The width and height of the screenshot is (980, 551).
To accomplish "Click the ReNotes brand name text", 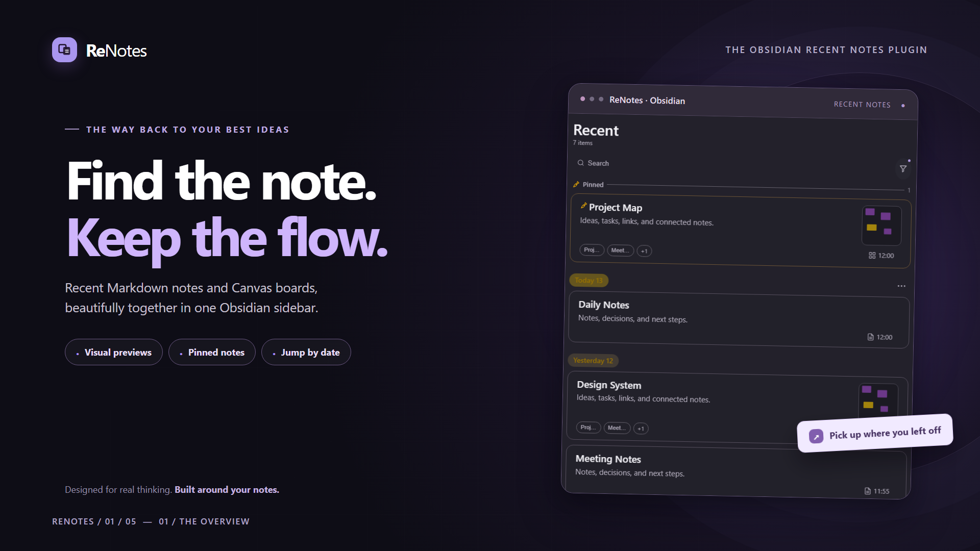I will [116, 51].
